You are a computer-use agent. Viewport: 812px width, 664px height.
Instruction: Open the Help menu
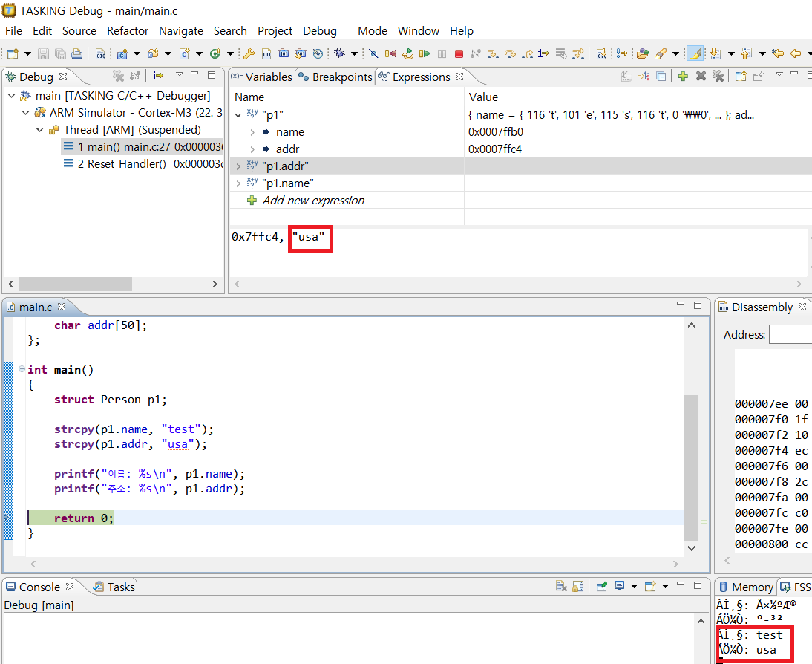[462, 31]
